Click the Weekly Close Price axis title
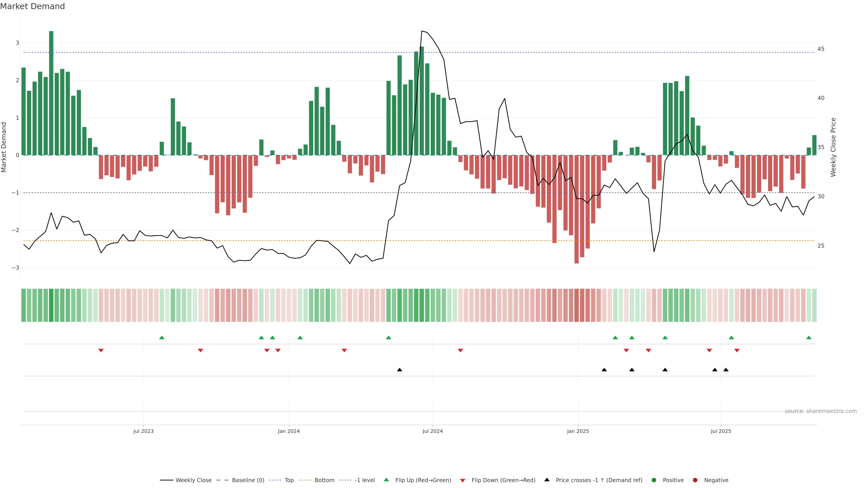The width and height of the screenshot is (868, 488). point(833,147)
